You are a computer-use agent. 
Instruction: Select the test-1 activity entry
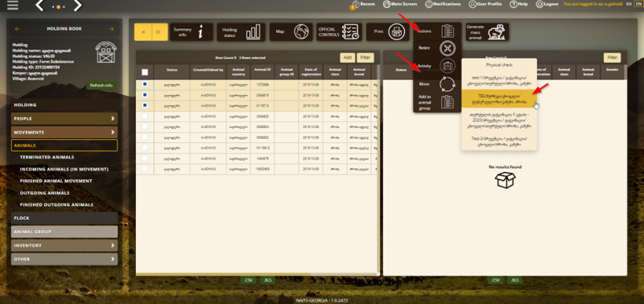(499, 80)
